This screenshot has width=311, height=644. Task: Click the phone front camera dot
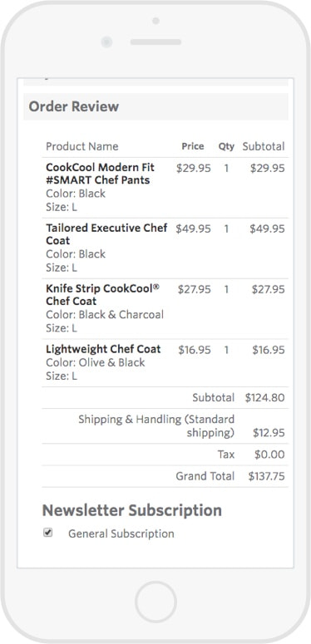tap(106, 42)
